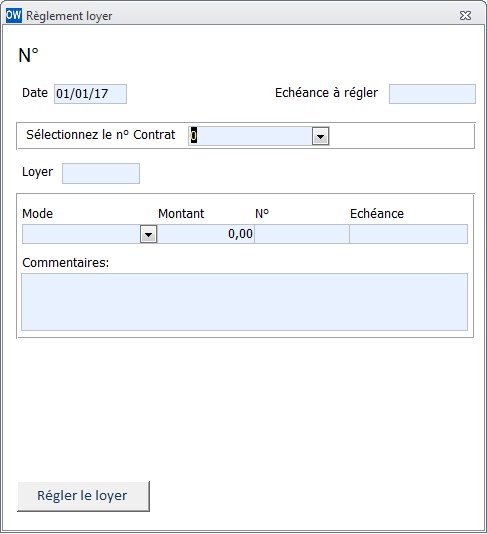Click the Règlement loyer title bar text
The width and height of the screenshot is (487, 534).
pos(69,16)
